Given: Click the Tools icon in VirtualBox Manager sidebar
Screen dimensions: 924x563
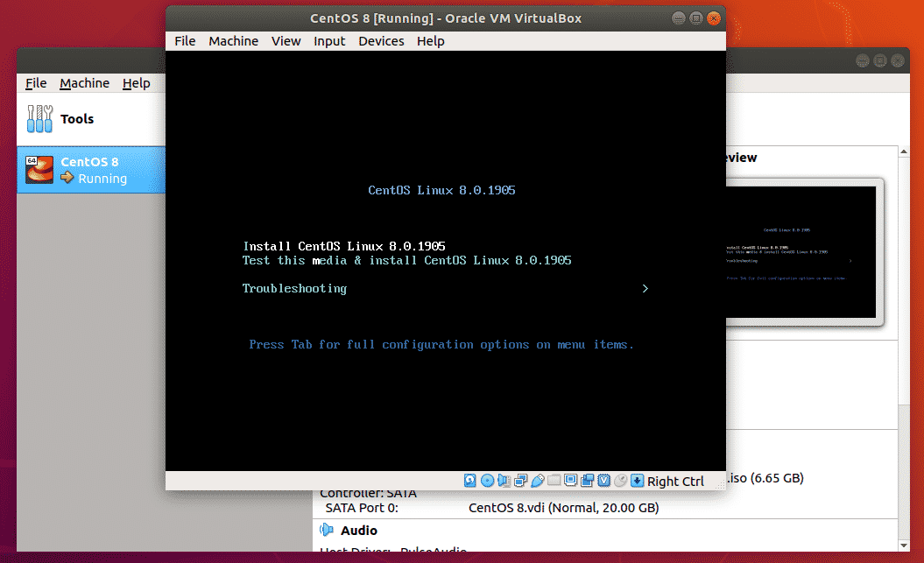Looking at the screenshot, I should (39, 119).
